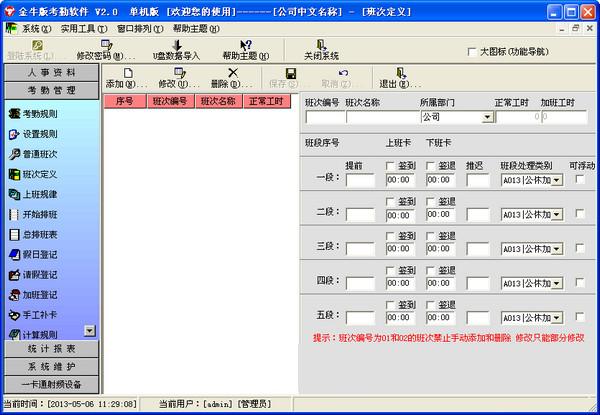Open 班段处理类别 dropdown for 五段
Viewport: 600px width, 415px height.
coord(557,318)
